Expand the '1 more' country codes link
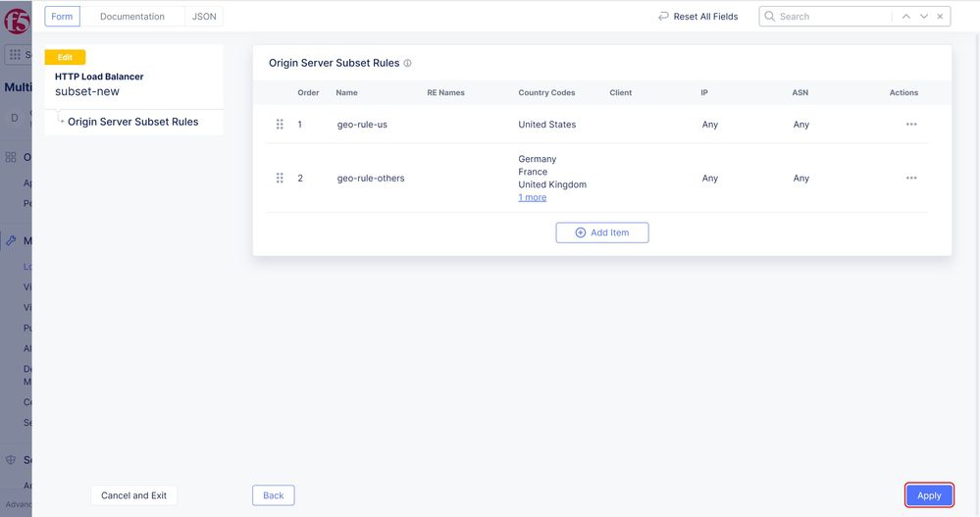The height and width of the screenshot is (517, 980). [x=533, y=198]
